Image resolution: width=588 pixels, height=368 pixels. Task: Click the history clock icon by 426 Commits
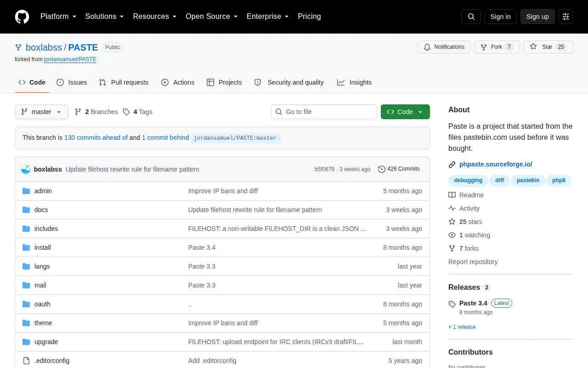(x=382, y=169)
